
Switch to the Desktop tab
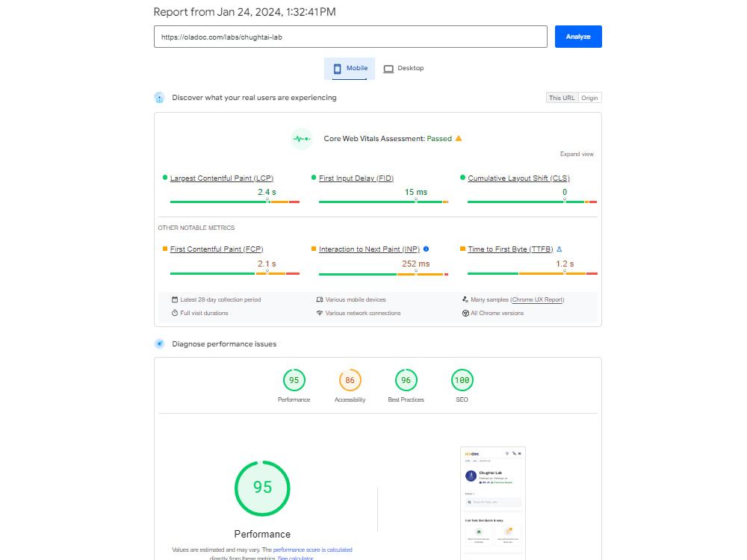click(x=403, y=69)
